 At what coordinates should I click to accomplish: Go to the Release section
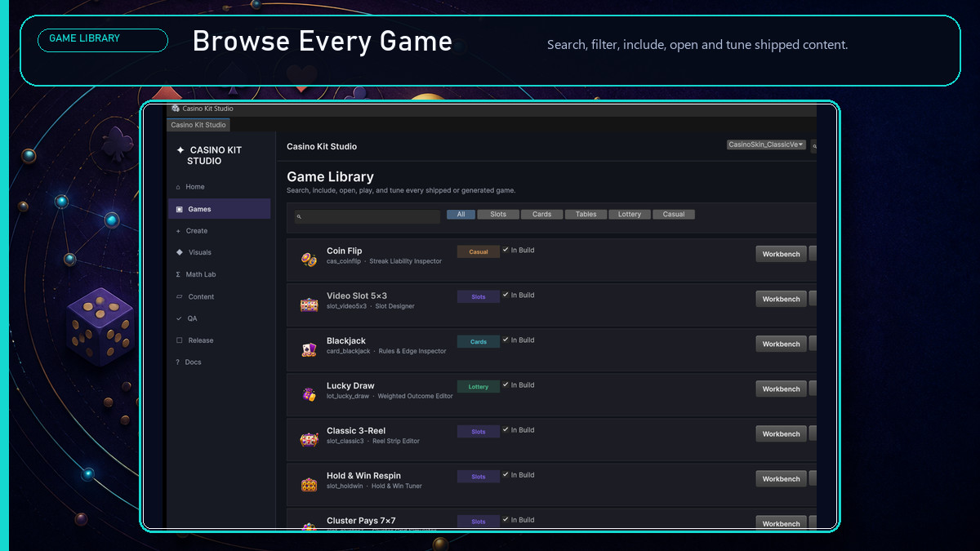[219, 340]
